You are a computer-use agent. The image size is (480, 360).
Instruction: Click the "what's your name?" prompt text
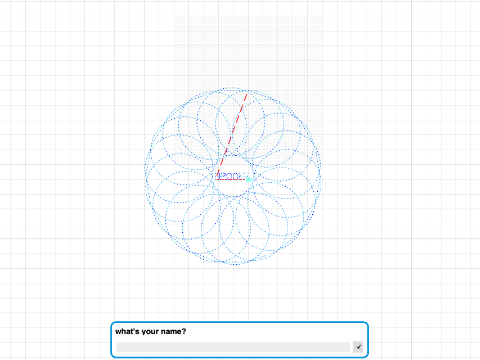point(150,331)
